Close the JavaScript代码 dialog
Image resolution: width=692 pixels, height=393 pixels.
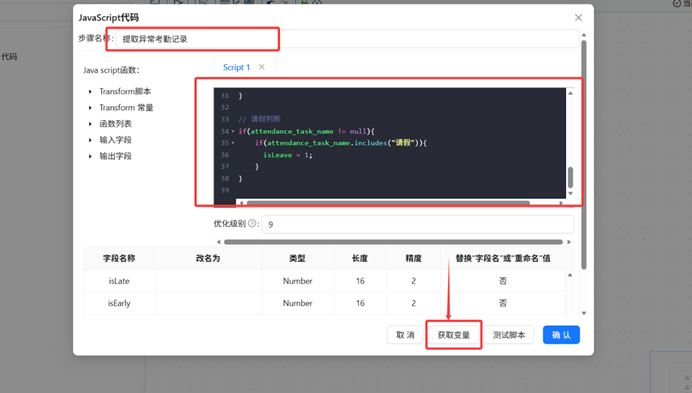pos(578,18)
